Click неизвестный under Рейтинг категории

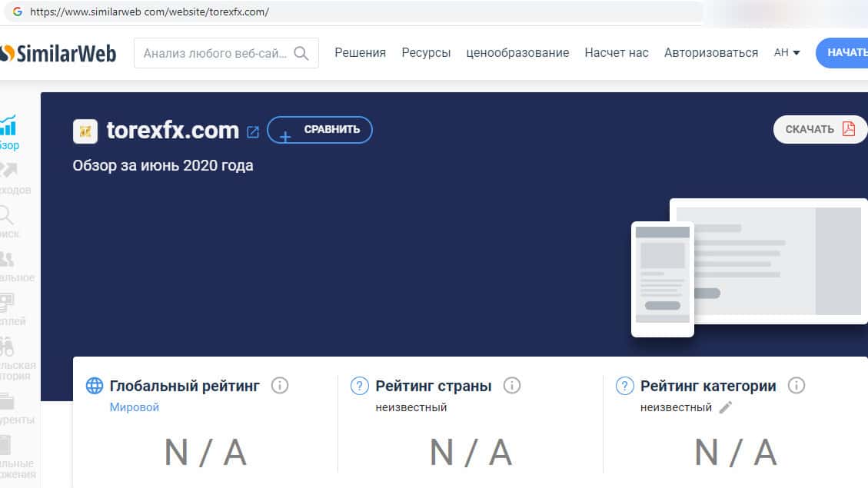pyautogui.click(x=676, y=407)
